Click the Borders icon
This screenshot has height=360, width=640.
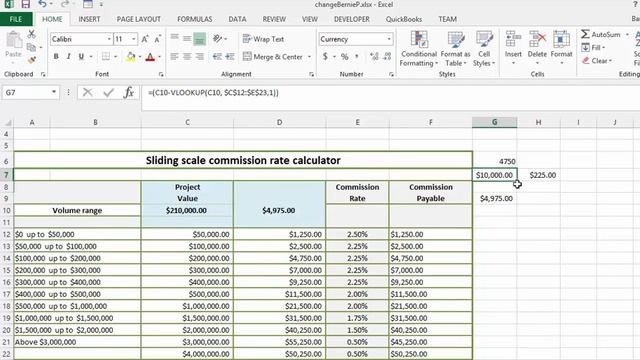point(106,57)
